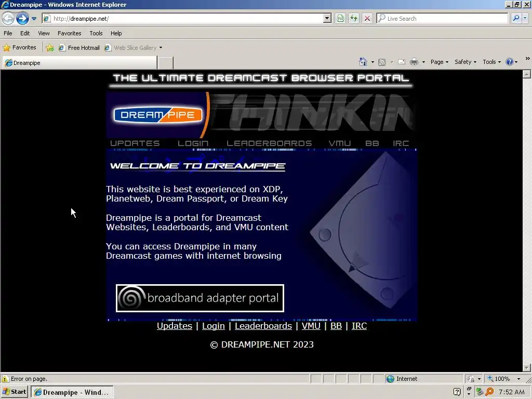Image resolution: width=532 pixels, height=399 pixels.
Task: Click the Home icon in command bar
Action: [x=363, y=62]
